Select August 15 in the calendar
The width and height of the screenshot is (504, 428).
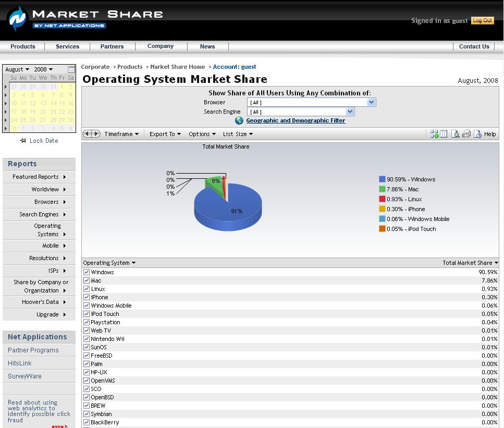click(62, 103)
